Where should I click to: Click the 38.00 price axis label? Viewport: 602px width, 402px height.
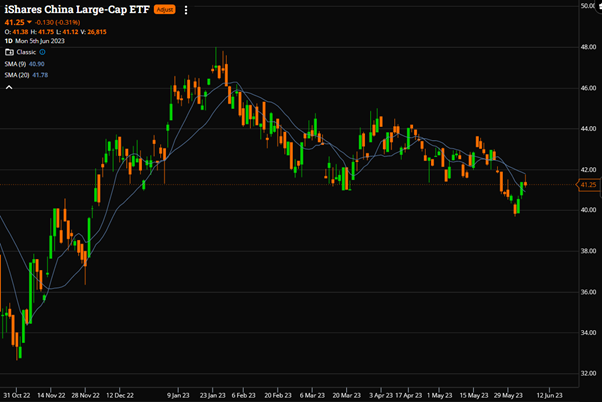[x=588, y=251]
